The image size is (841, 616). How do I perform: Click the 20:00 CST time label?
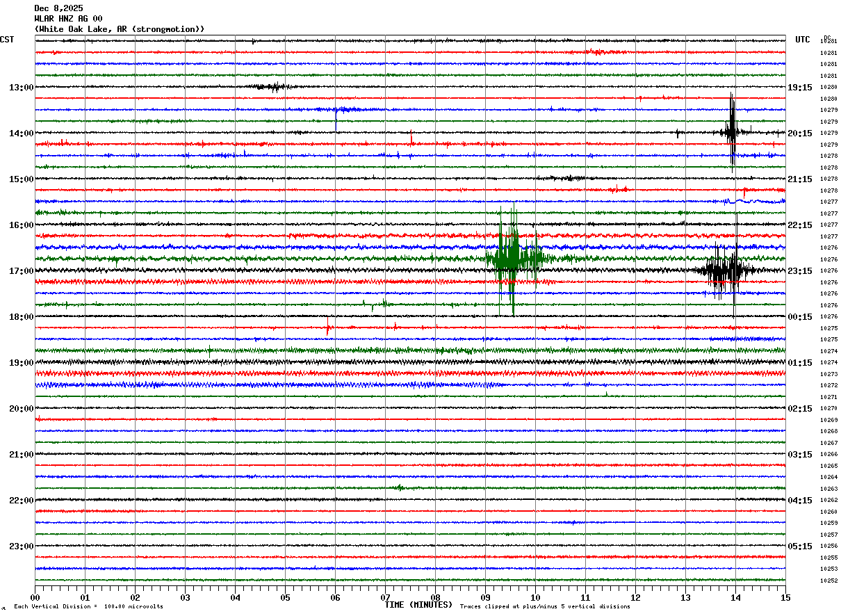21,408
